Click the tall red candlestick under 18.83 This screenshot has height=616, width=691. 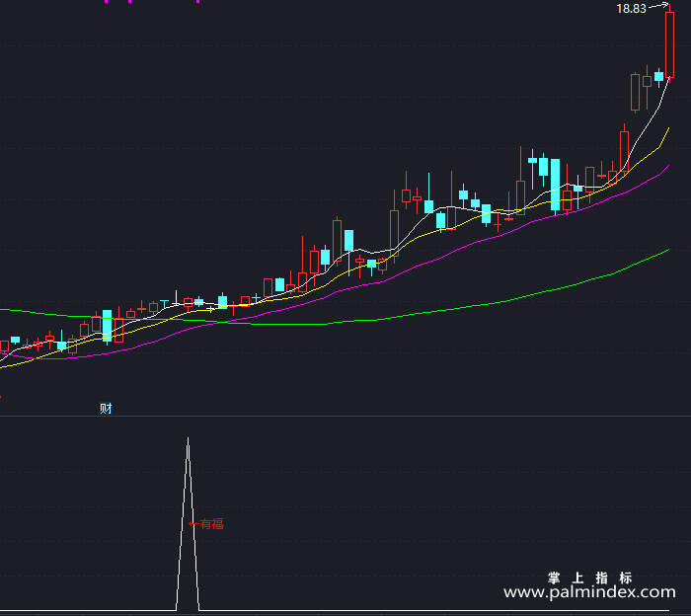(x=670, y=43)
